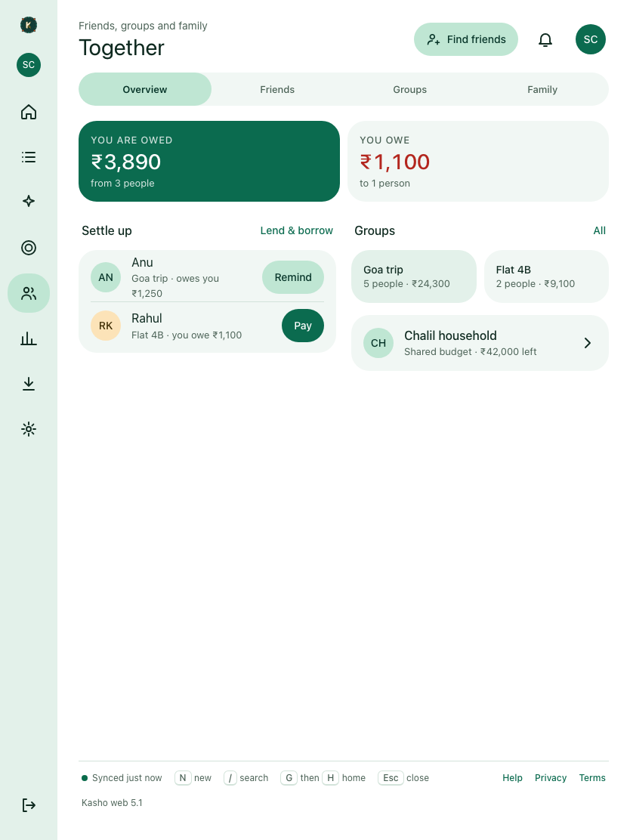Open the Lend & borrow link
The image size is (630, 840).
[x=296, y=231]
